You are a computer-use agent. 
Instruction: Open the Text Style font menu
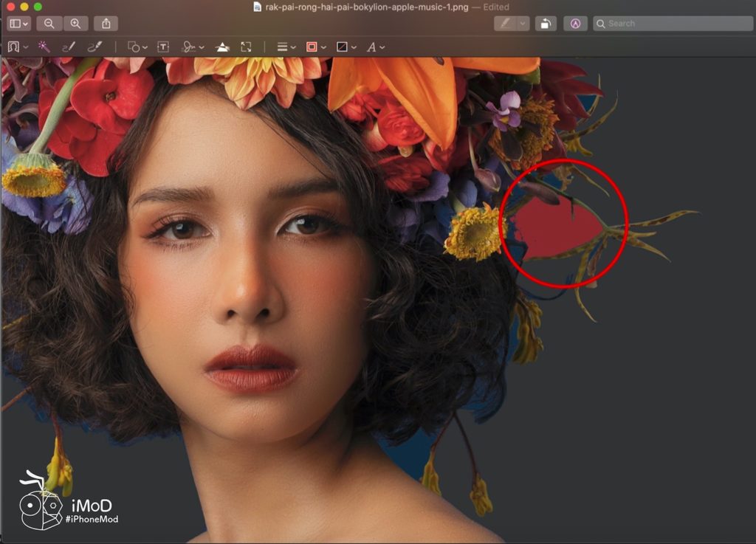pos(375,47)
